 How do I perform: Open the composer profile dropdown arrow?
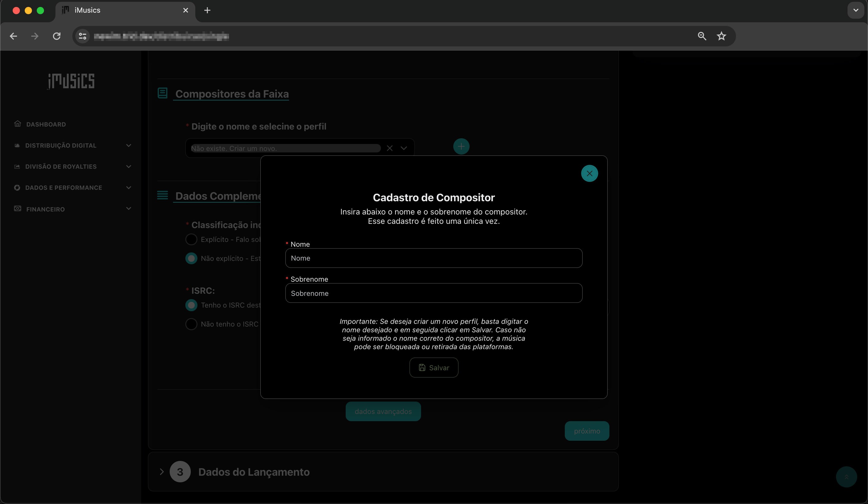404,149
